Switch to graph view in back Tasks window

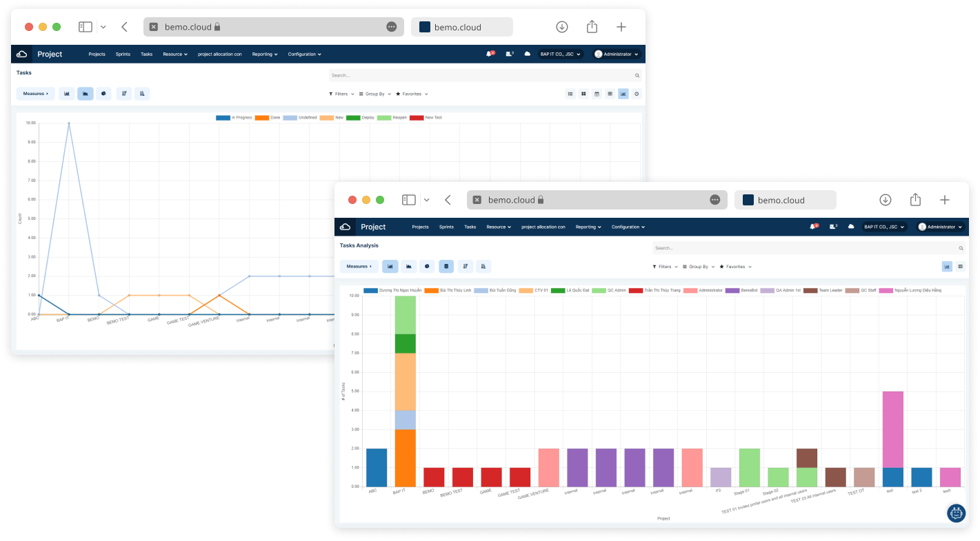[623, 94]
